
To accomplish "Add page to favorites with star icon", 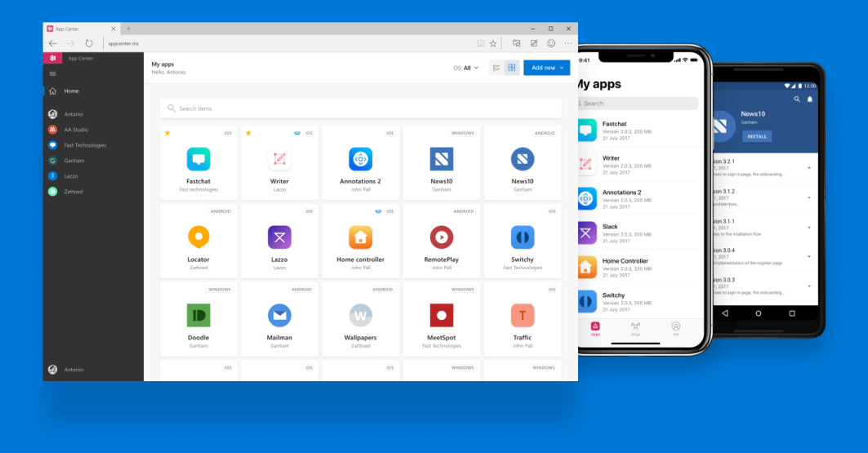I will [492, 43].
